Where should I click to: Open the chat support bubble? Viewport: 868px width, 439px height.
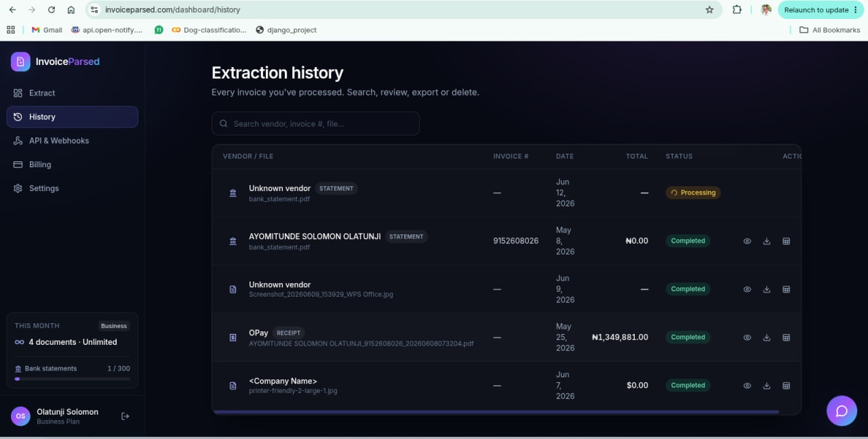click(842, 411)
